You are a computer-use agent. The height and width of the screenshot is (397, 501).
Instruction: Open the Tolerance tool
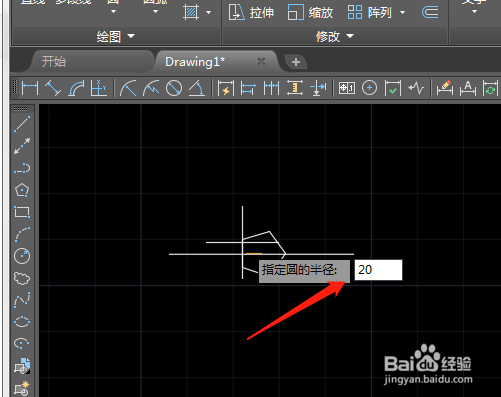347,89
